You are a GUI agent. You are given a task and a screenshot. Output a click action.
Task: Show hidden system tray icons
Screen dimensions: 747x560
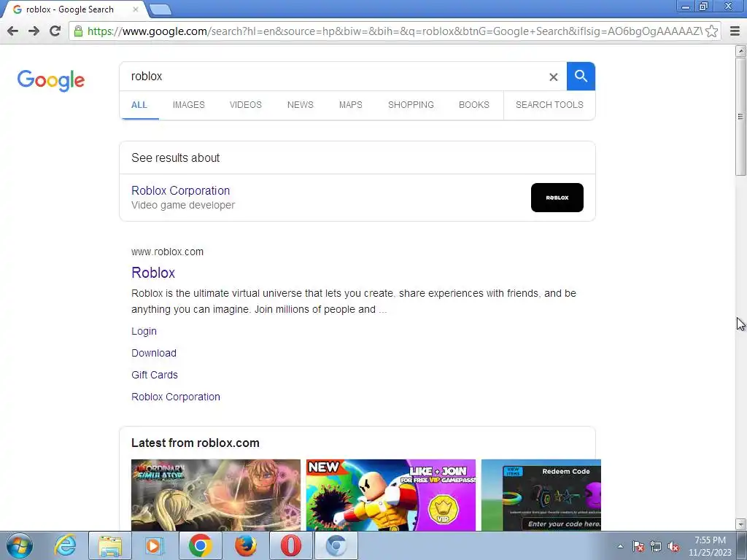(x=620, y=546)
